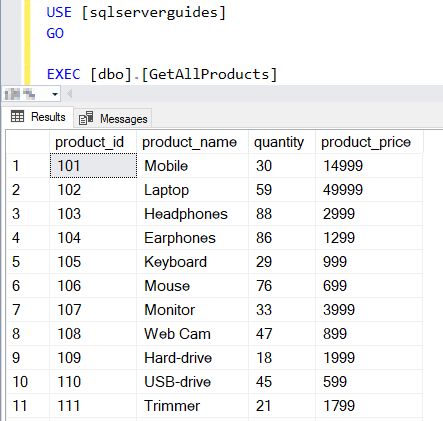
Task: Select the Mouse cell
Action: point(192,286)
